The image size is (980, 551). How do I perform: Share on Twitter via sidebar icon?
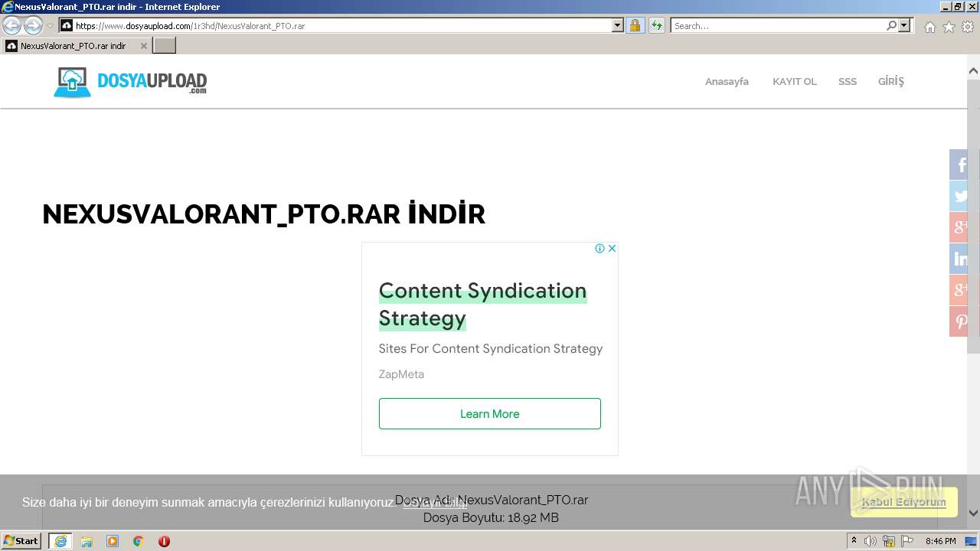point(959,196)
